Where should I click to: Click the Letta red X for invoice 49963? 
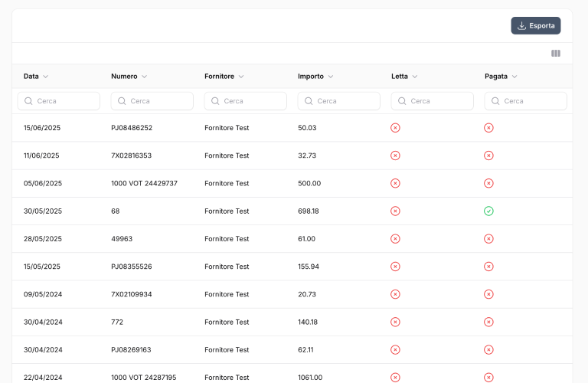click(x=395, y=239)
